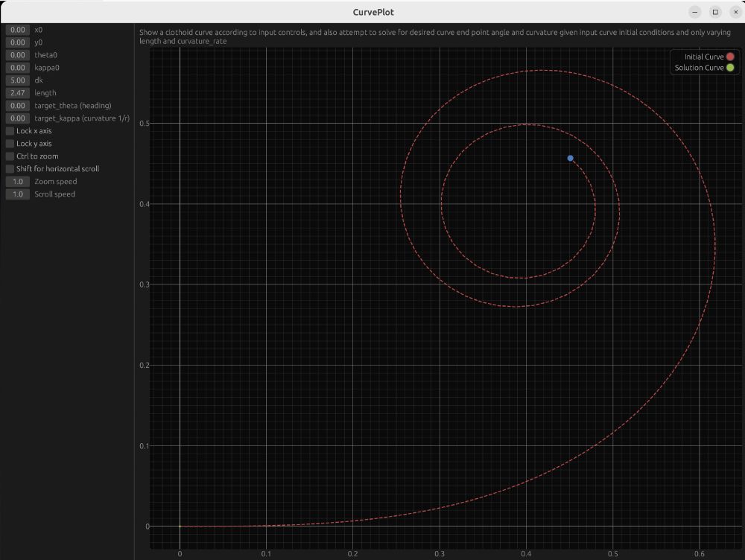Image resolution: width=745 pixels, height=560 pixels.
Task: Toggle Solution Curve green legend swatch
Action: tap(730, 68)
